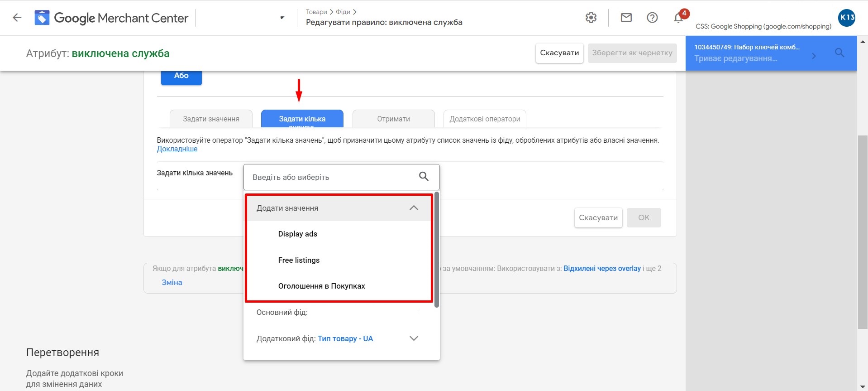Viewport: 868px width, 391px height.
Task: Switch to Отримати tab
Action: pyautogui.click(x=394, y=119)
